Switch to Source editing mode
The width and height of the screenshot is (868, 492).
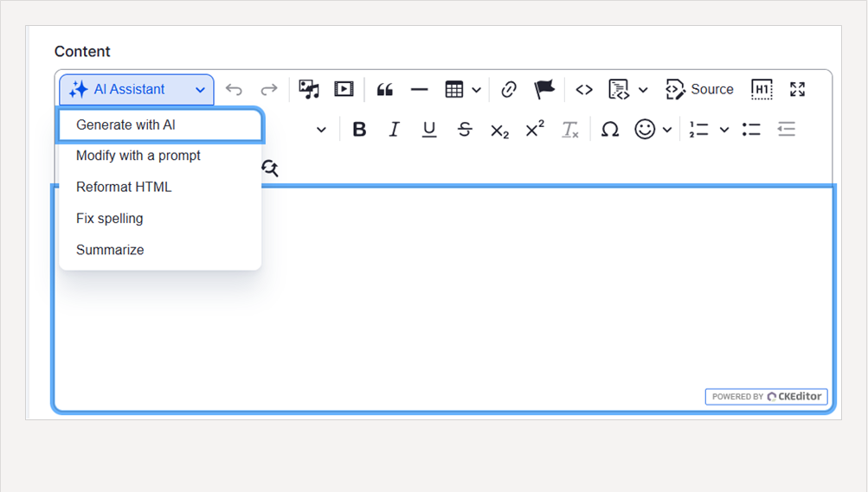pos(700,89)
